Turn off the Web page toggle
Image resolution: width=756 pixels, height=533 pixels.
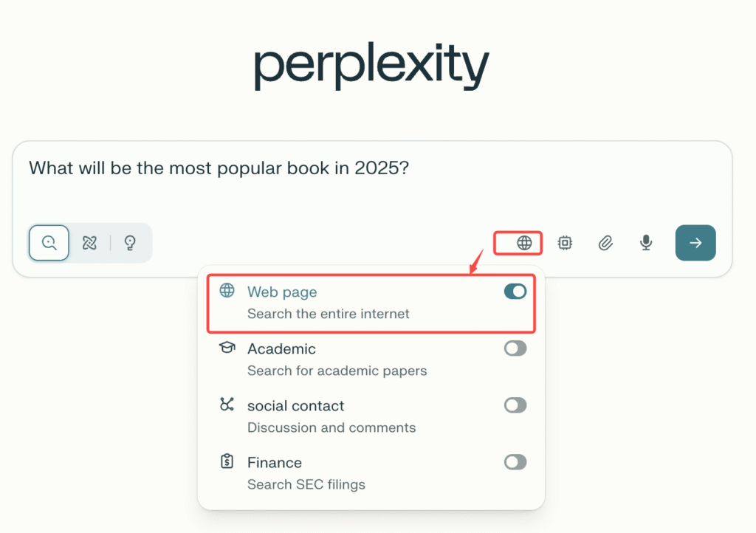515,292
